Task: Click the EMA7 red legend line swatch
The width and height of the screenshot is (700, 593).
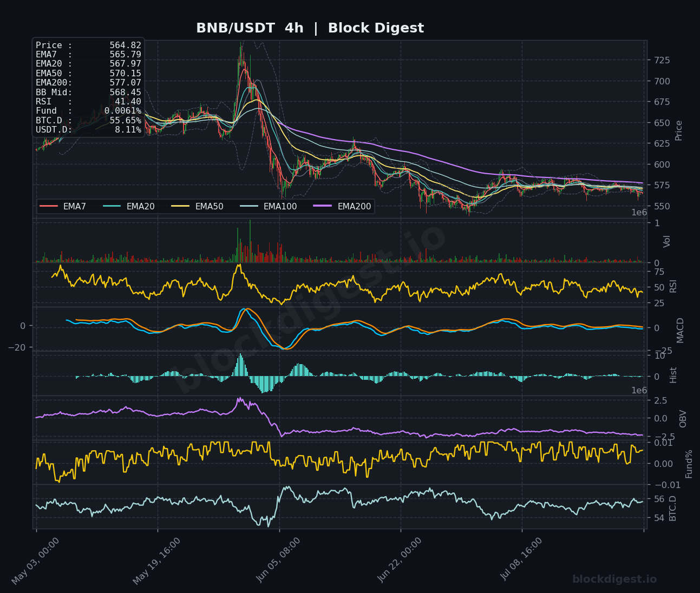Action: [x=49, y=206]
